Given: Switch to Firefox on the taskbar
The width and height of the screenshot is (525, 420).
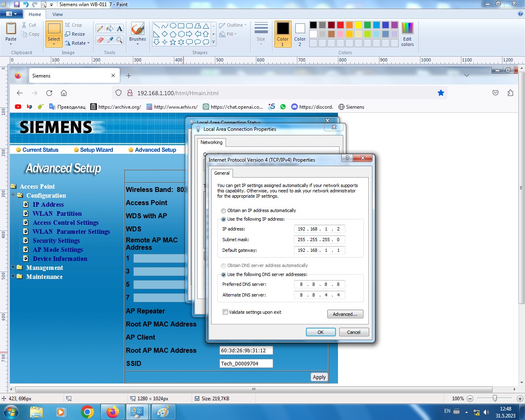Looking at the screenshot, I should coord(112,412).
